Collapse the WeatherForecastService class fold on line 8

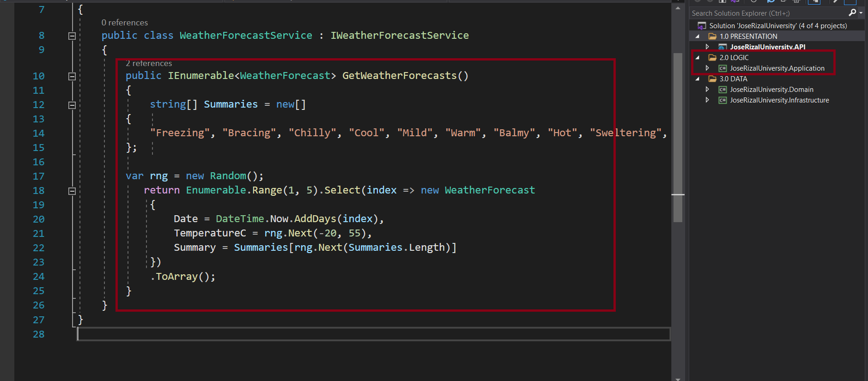click(72, 36)
